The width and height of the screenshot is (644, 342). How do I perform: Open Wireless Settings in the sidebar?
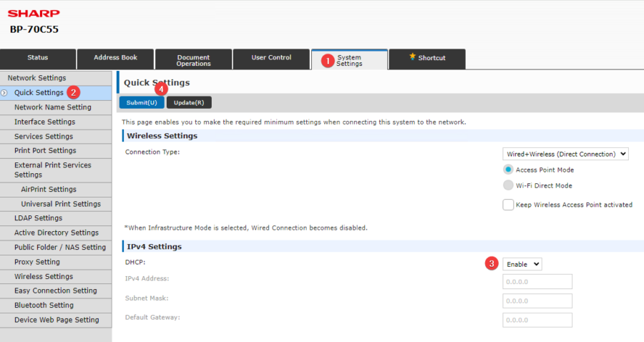(44, 276)
